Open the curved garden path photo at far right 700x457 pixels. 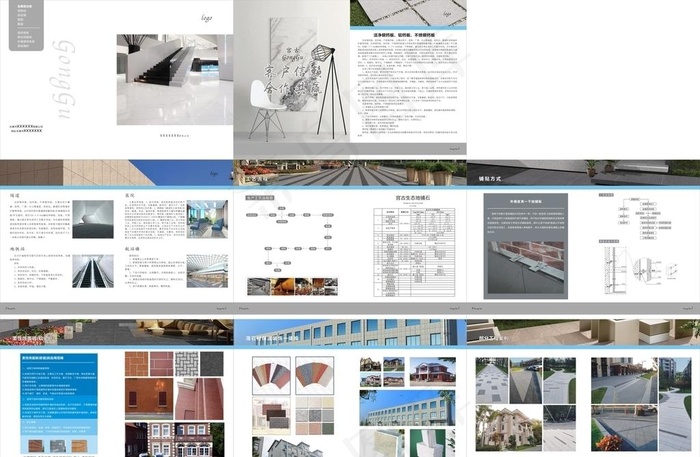(675, 404)
